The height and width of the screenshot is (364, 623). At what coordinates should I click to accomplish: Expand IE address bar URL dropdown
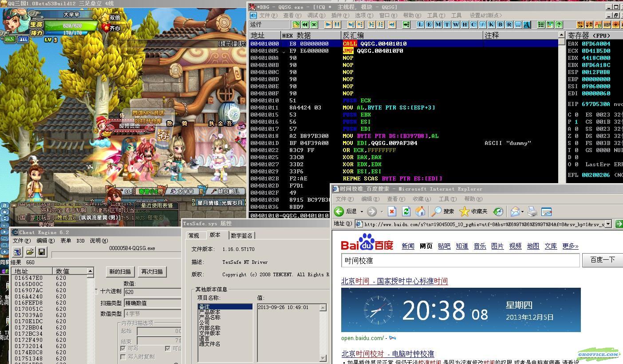[x=608, y=224]
